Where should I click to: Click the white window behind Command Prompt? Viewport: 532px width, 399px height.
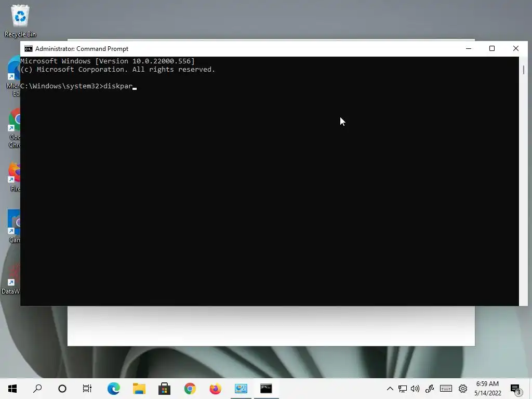coord(271,326)
